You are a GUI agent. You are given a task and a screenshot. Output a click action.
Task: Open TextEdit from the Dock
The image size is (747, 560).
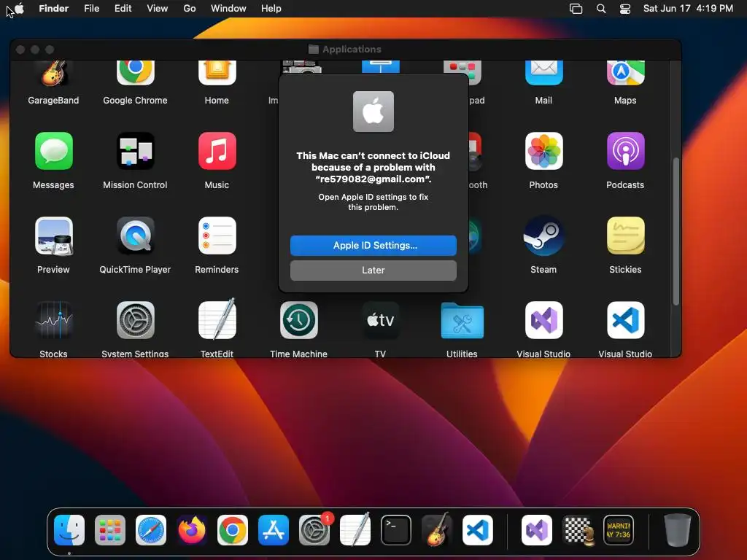(355, 529)
